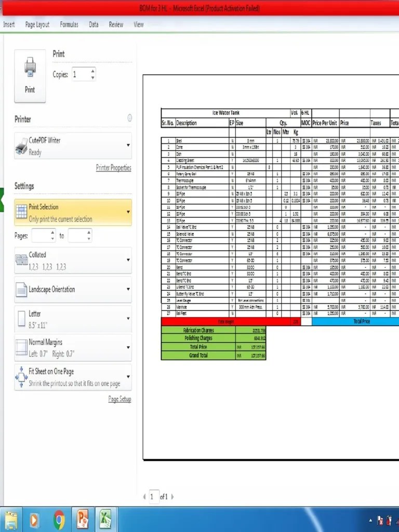399x532 pixels.
Task: Click the Description column header in preview
Action: click(x=202, y=123)
